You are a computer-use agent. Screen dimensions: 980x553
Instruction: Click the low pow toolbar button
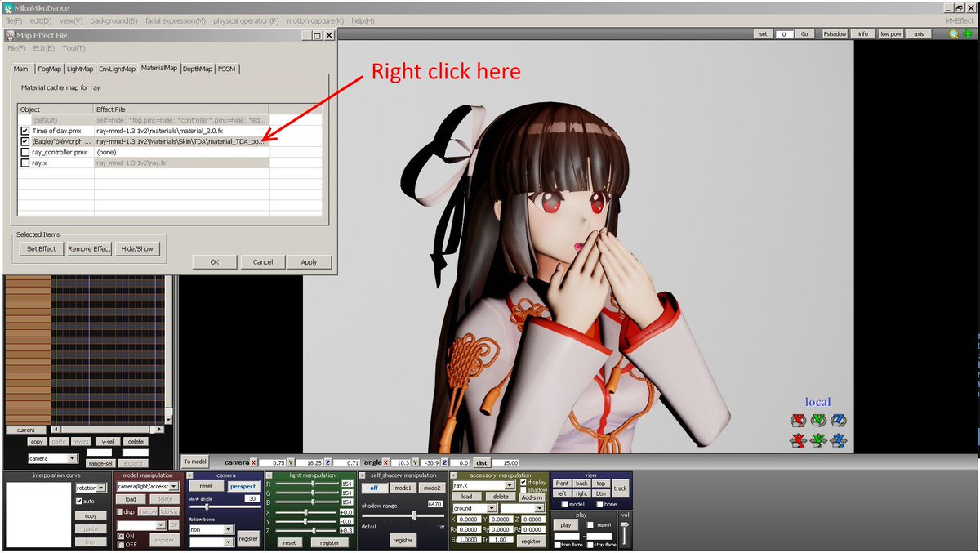click(x=890, y=34)
